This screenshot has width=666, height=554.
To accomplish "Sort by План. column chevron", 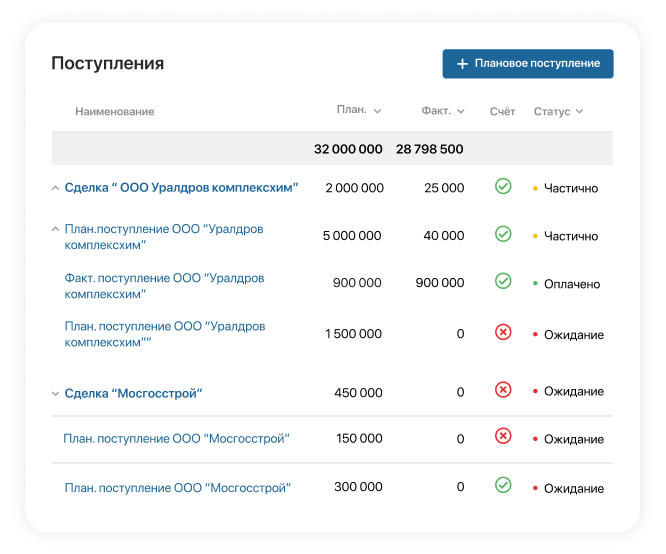I will click(377, 111).
